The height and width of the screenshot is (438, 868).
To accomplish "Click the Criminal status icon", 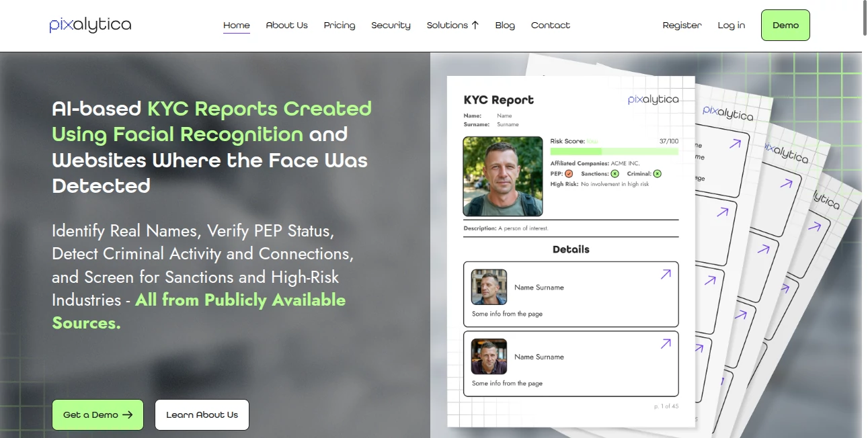I will pos(657,174).
